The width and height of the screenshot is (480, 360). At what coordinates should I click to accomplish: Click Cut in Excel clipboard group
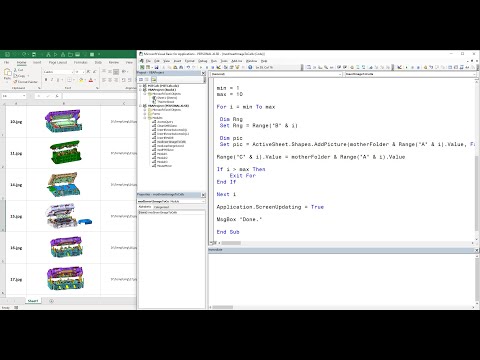tap(18, 70)
